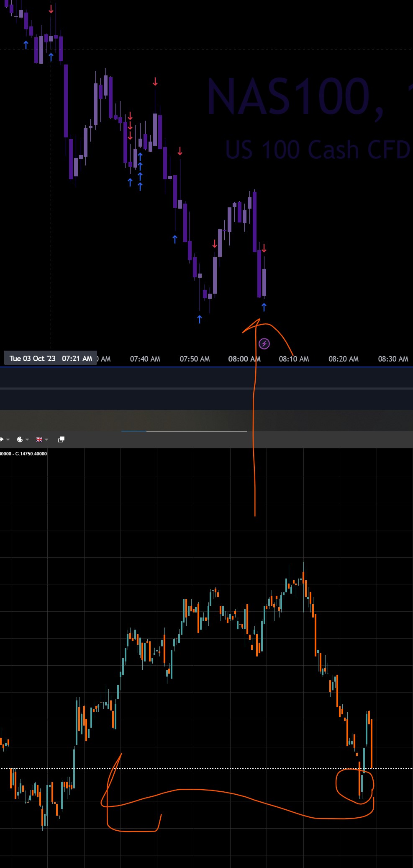This screenshot has width=413, height=868.
Task: Click the 07:50 AM time axis label
Action: (195, 359)
